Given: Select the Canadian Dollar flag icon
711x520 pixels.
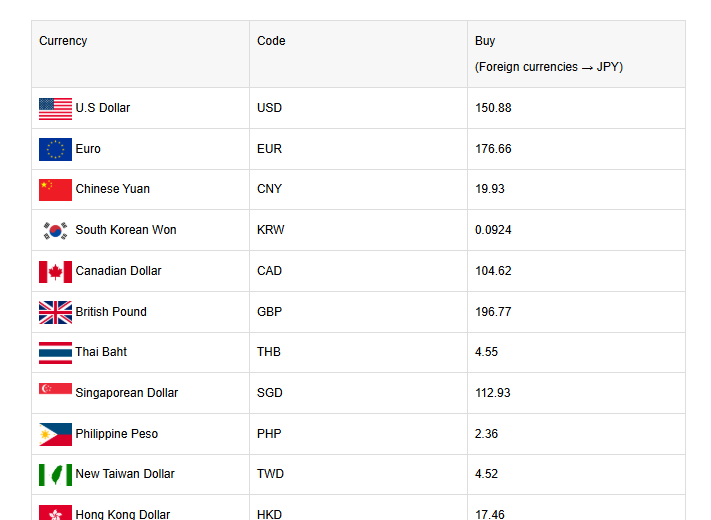Looking at the screenshot, I should [x=55, y=271].
